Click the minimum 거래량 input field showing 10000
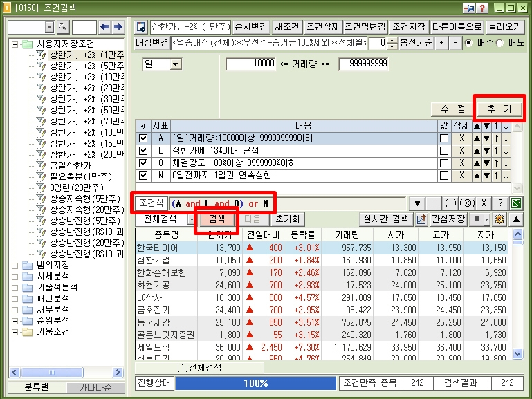This screenshot has height=399, width=532. [x=251, y=64]
